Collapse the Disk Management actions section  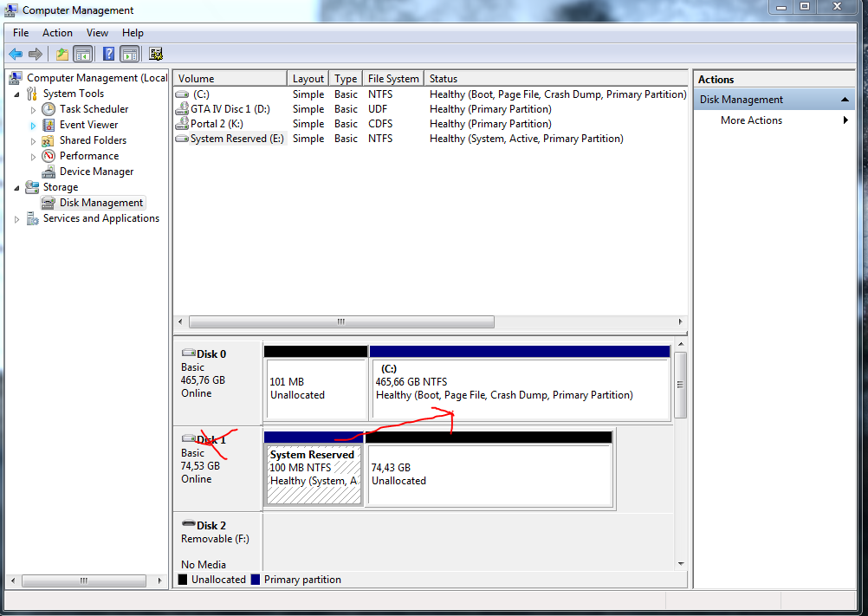point(845,100)
